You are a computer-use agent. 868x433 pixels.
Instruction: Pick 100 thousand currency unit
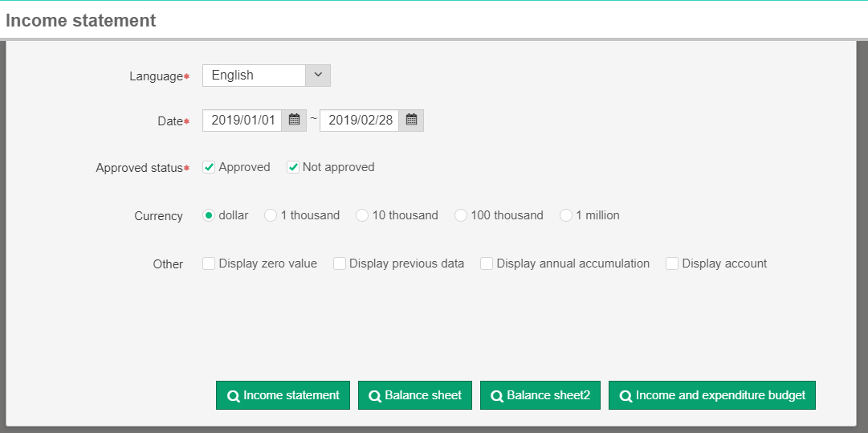coord(461,215)
